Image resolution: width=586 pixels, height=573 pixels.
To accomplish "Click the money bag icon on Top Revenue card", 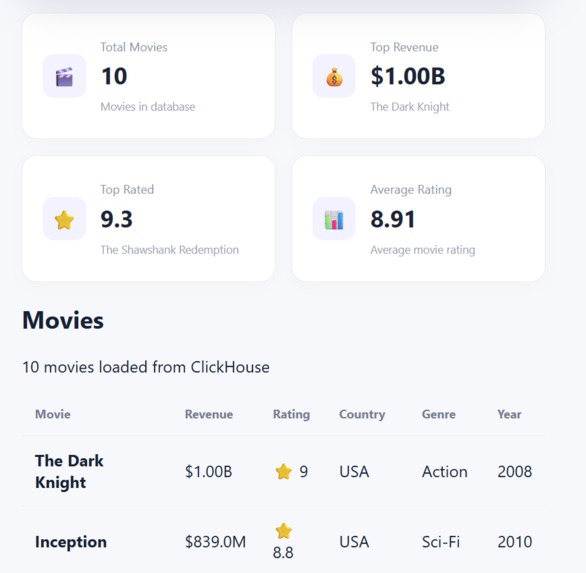I will coord(334,77).
